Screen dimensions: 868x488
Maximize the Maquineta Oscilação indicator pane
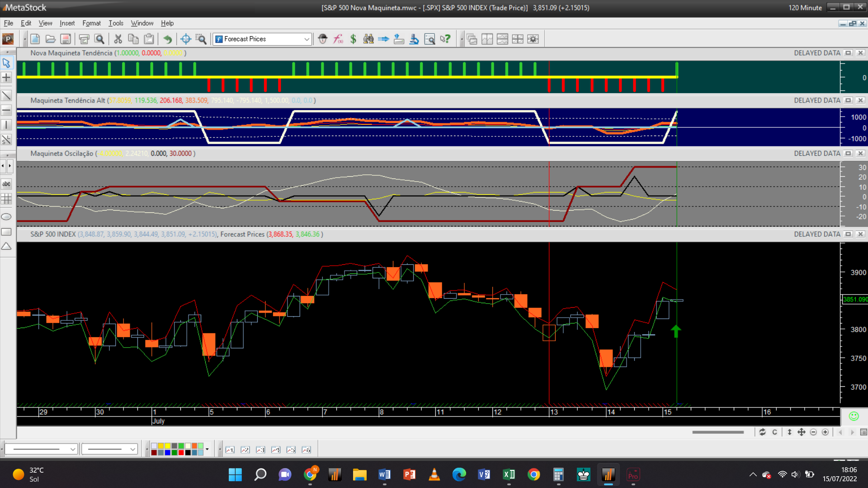[x=848, y=154]
